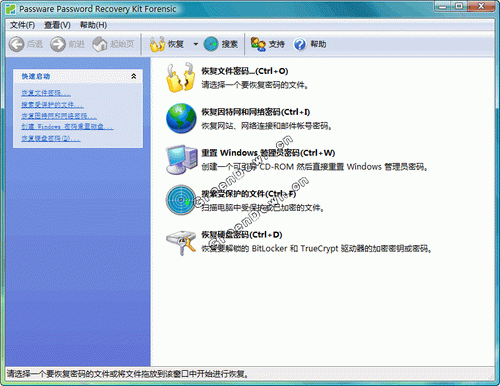Open the dropdown arrow next to Recover (恢复)
The height and width of the screenshot is (386, 500).
click(196, 44)
